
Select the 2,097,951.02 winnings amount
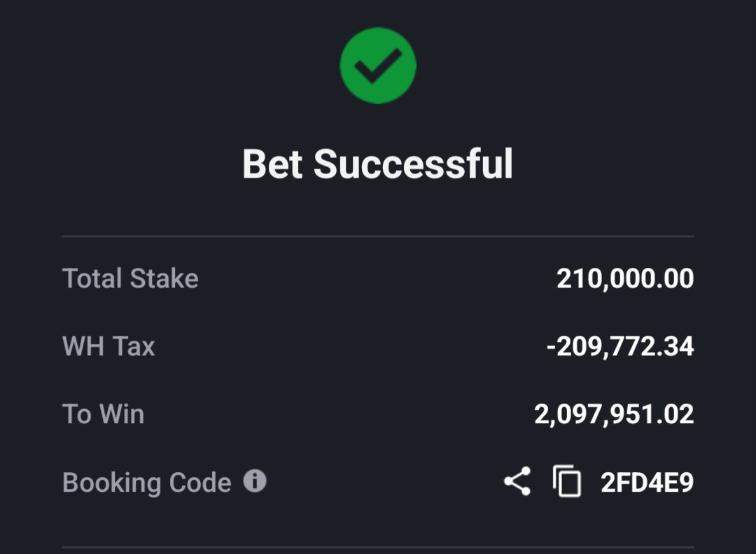pyautogui.click(x=614, y=415)
